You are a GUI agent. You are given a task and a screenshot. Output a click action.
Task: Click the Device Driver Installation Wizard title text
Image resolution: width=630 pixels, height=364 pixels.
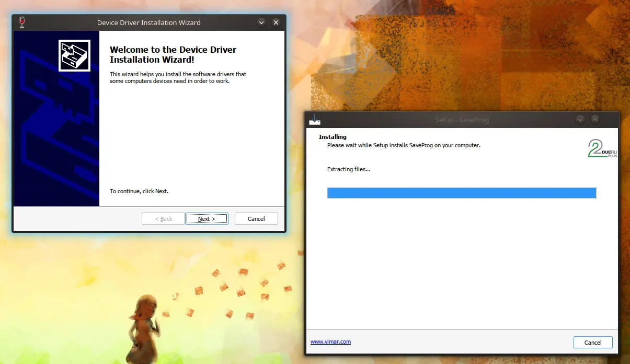pos(149,22)
